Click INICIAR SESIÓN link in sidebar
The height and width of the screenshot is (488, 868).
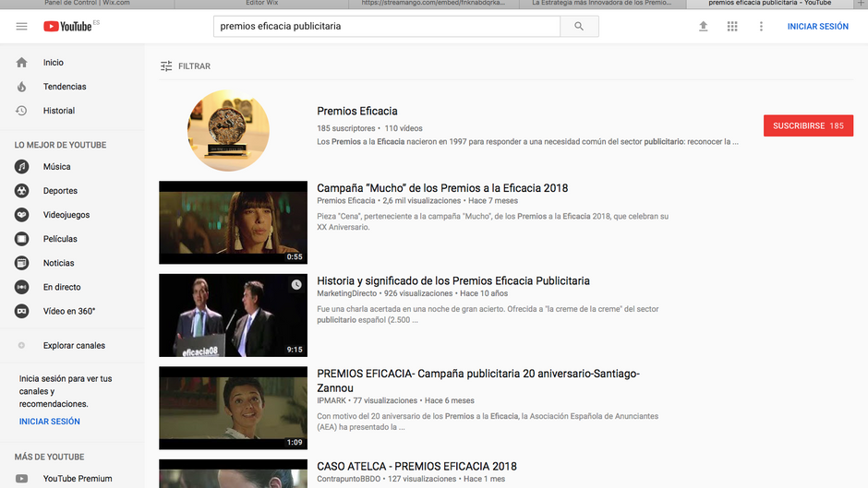coord(49,422)
